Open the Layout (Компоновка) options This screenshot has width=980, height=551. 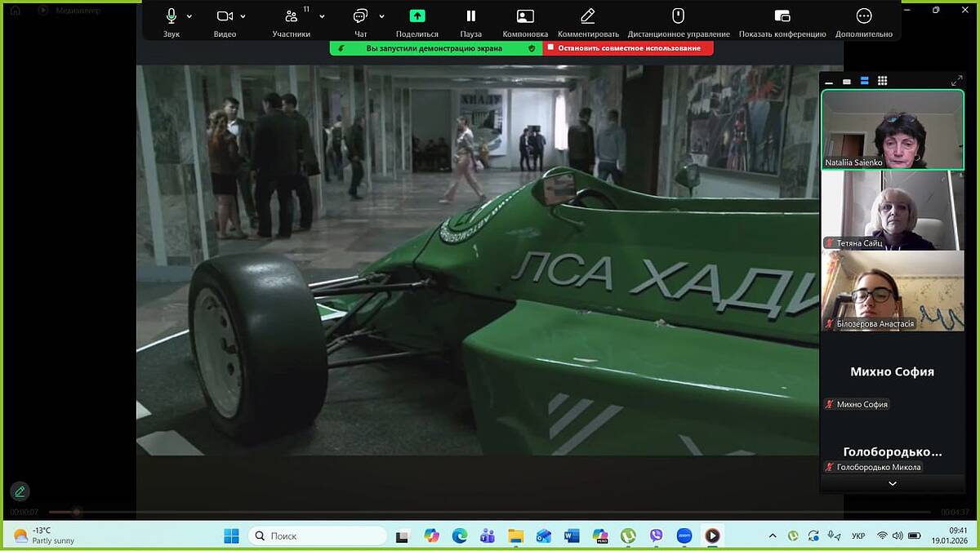525,16
